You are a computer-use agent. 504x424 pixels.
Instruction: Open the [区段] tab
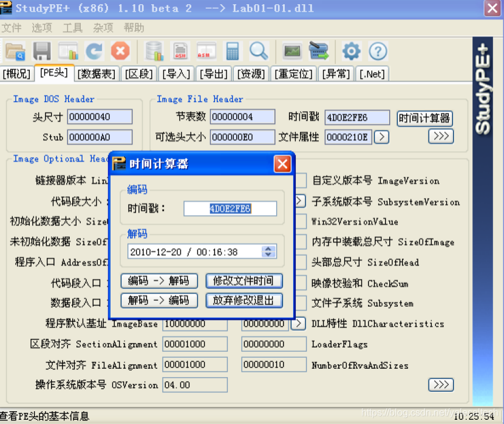[x=139, y=74]
